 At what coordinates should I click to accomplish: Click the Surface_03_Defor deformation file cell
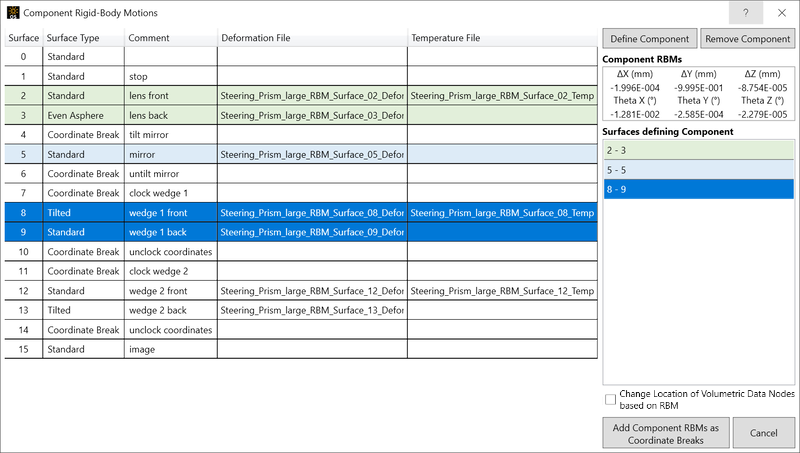312,115
